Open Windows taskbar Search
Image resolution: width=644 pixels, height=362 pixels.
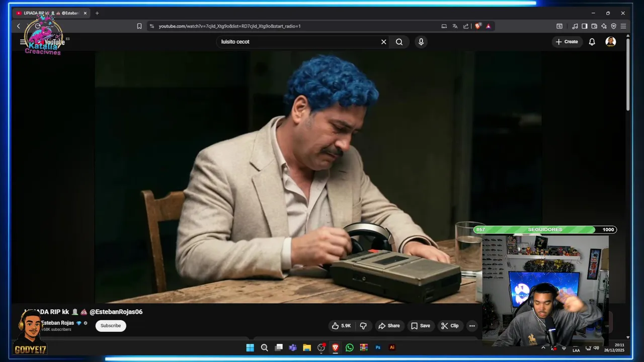[x=264, y=347]
